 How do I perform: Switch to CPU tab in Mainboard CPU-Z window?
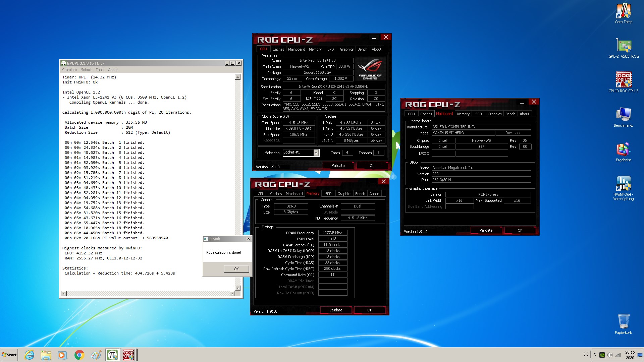(x=411, y=114)
